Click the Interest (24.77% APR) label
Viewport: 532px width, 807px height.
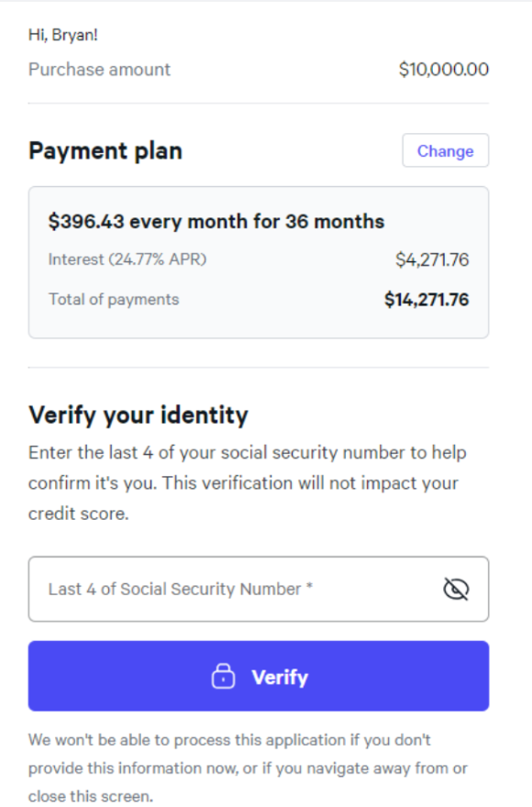(127, 259)
